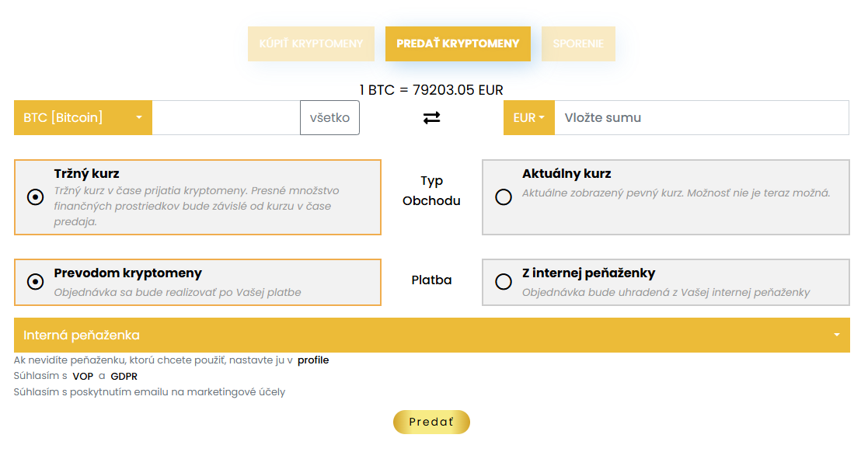Click the Interná peňaženka dropdown arrow icon
868x452 pixels.
pos(837,336)
